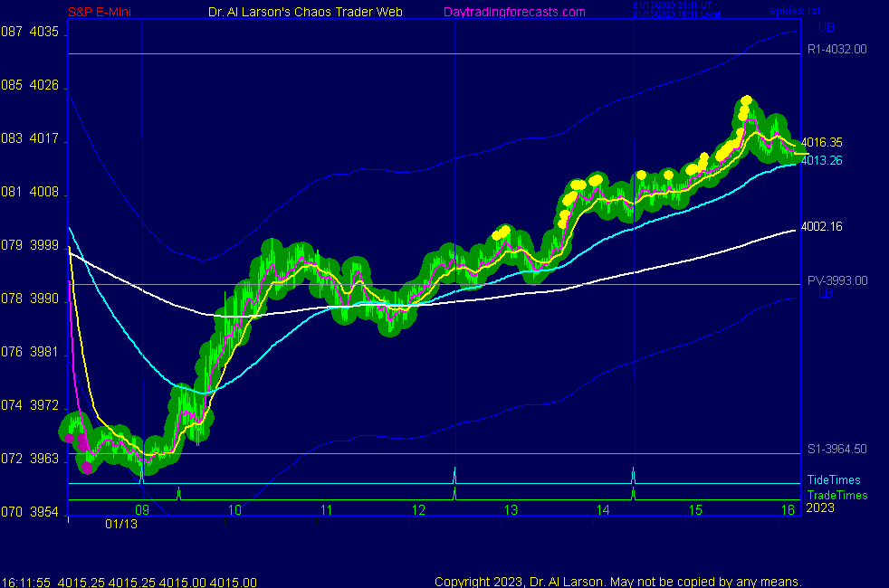The height and width of the screenshot is (588, 889).
Task: Click the "R1-4032.00" resistance level label
Action: click(836, 49)
